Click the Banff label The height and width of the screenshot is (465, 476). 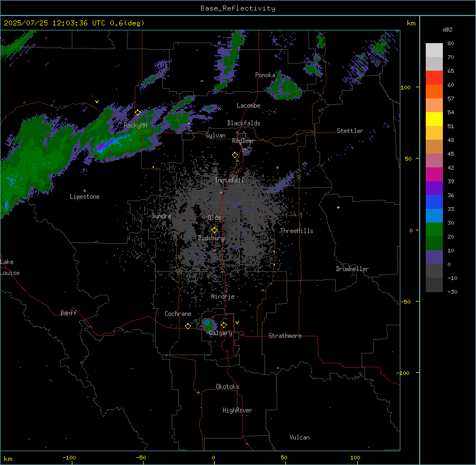(68, 313)
